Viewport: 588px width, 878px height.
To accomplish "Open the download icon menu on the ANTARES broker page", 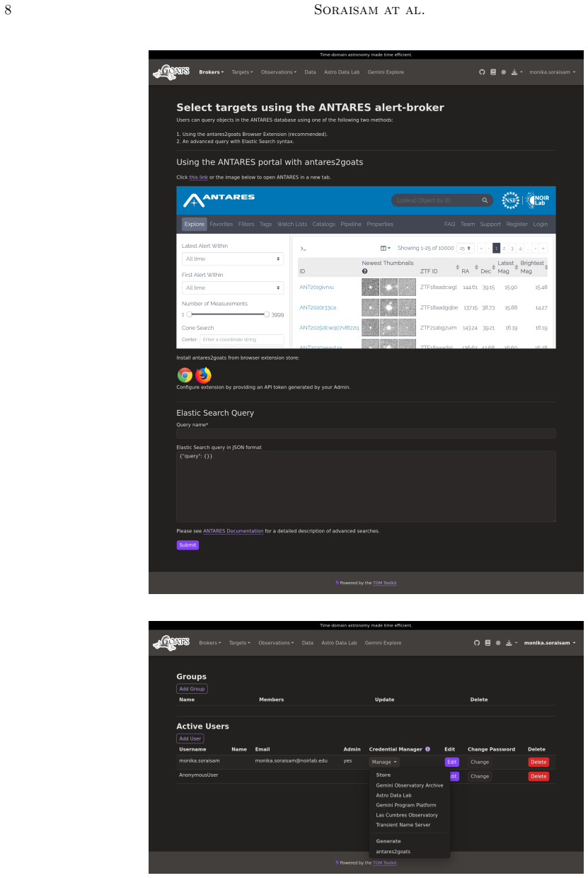I will coord(516,72).
